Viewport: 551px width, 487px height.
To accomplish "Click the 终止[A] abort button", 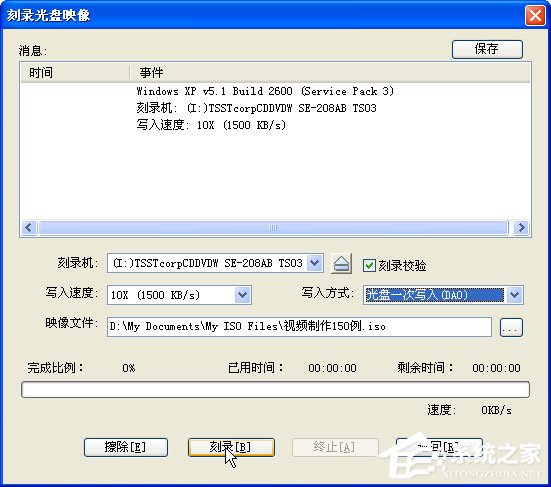I will [x=335, y=447].
